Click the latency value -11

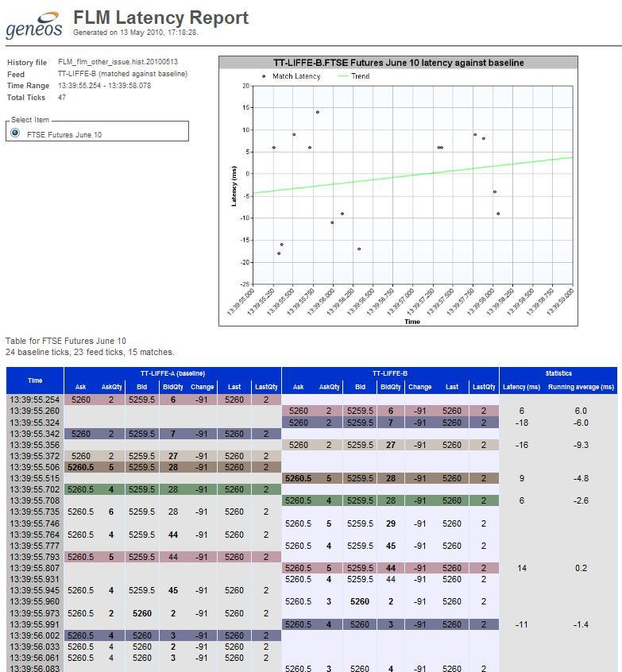point(521,624)
